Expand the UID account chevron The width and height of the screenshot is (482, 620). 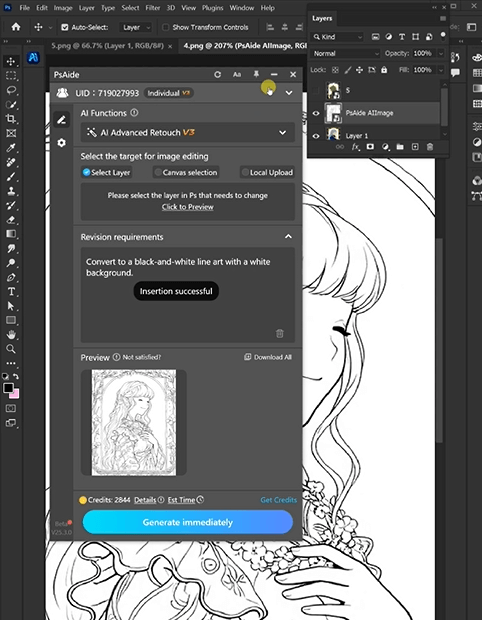[x=289, y=93]
